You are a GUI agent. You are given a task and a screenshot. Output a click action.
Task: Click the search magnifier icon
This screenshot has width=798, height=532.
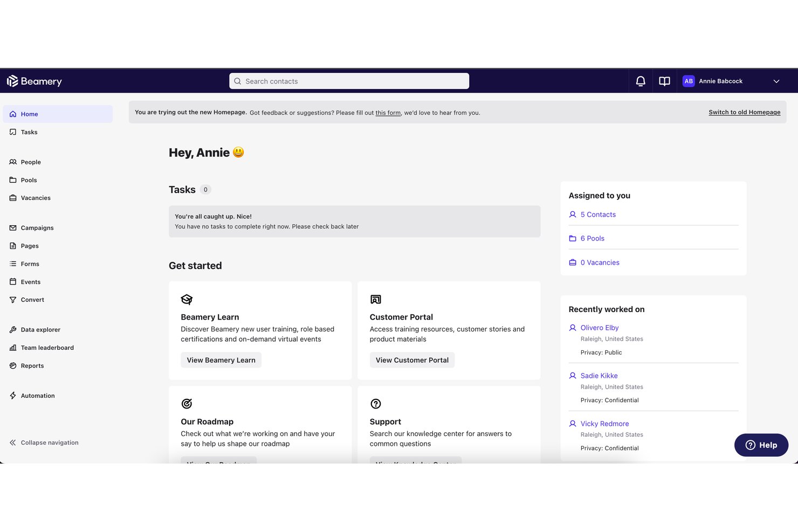[237, 81]
